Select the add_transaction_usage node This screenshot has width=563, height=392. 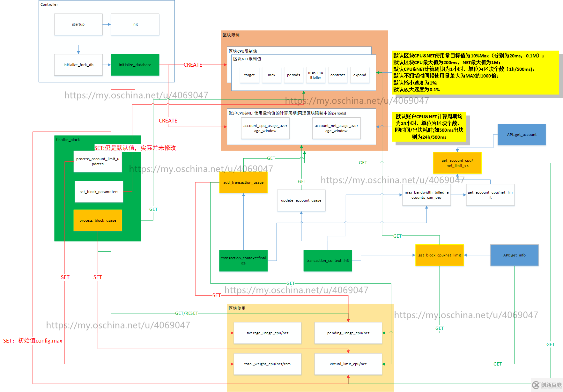click(x=243, y=182)
